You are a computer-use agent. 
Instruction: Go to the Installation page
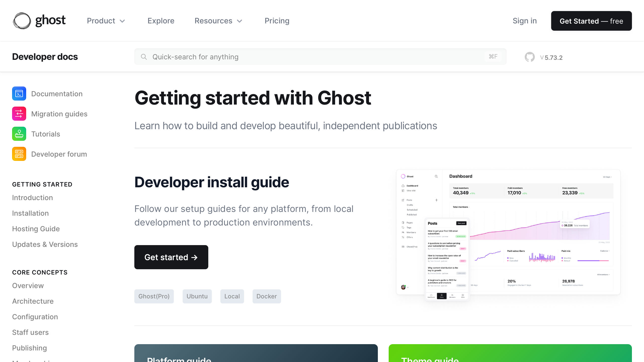tap(30, 213)
